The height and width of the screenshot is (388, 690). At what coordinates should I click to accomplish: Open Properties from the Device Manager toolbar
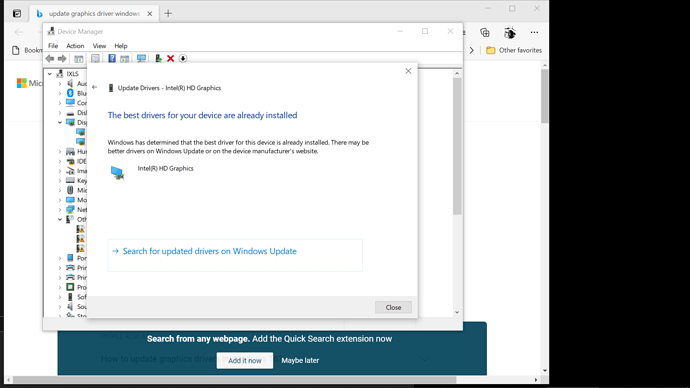coord(95,59)
